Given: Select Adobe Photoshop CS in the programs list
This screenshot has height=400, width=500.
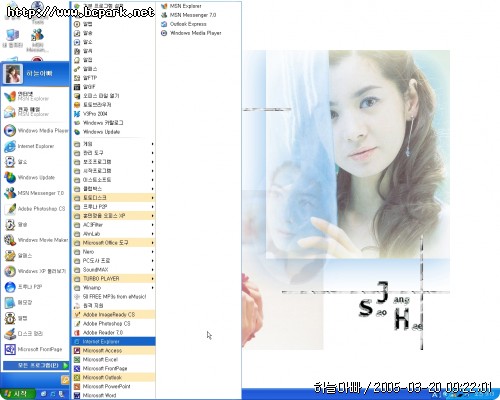Looking at the screenshot, I should pyautogui.click(x=114, y=323).
